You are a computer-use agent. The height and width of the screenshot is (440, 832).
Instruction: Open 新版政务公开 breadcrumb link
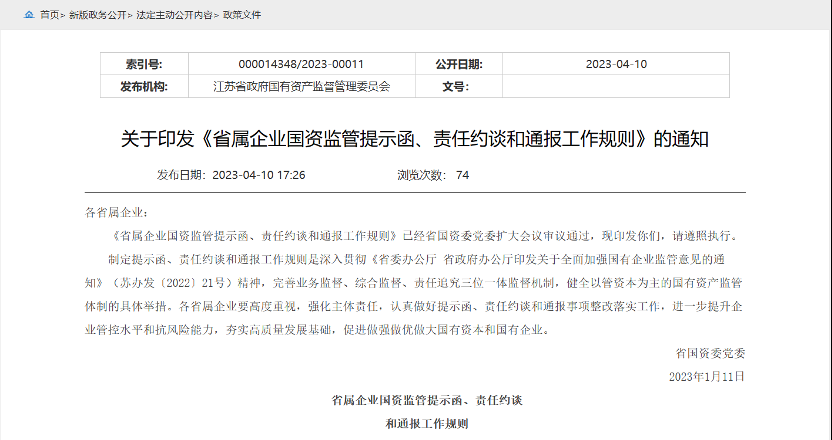click(96, 16)
